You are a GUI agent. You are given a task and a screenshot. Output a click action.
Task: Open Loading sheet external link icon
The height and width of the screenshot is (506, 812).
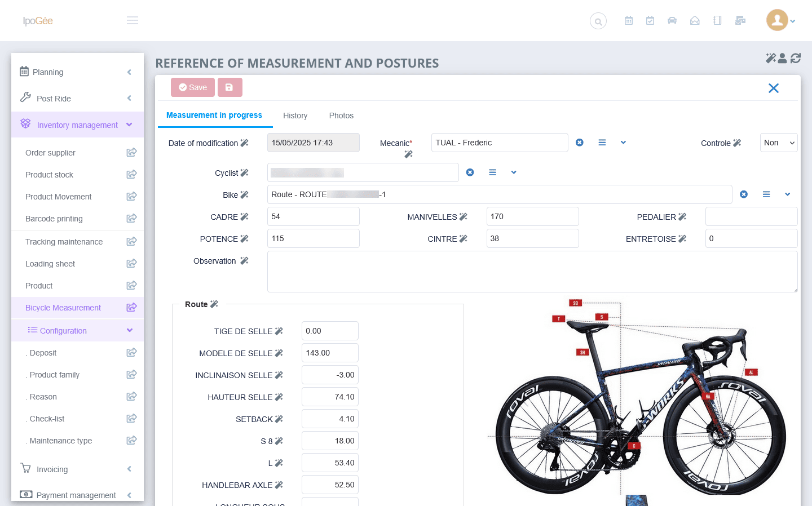click(131, 263)
